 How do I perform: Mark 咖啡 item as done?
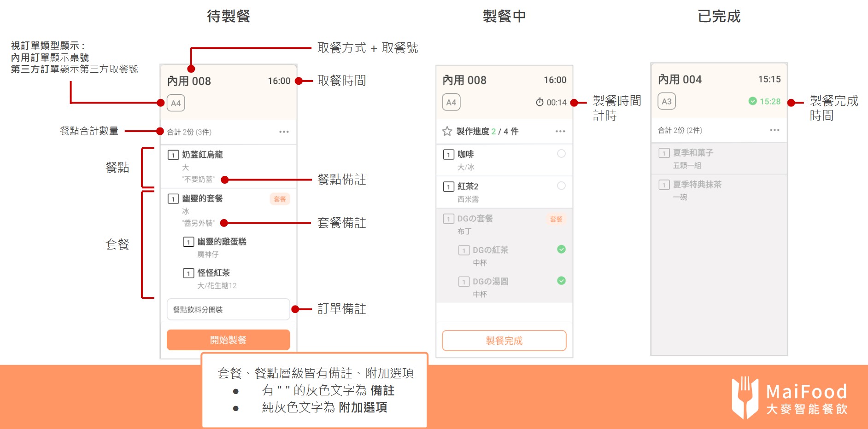coord(561,154)
